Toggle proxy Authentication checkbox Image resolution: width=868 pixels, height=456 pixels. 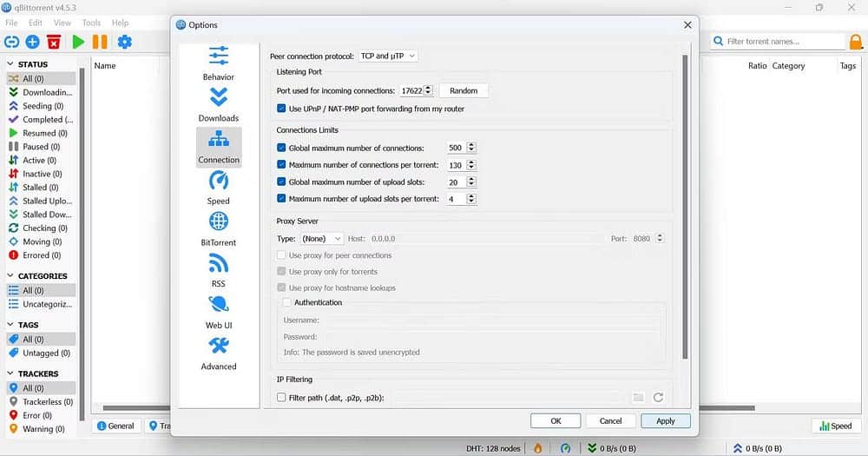[286, 302]
